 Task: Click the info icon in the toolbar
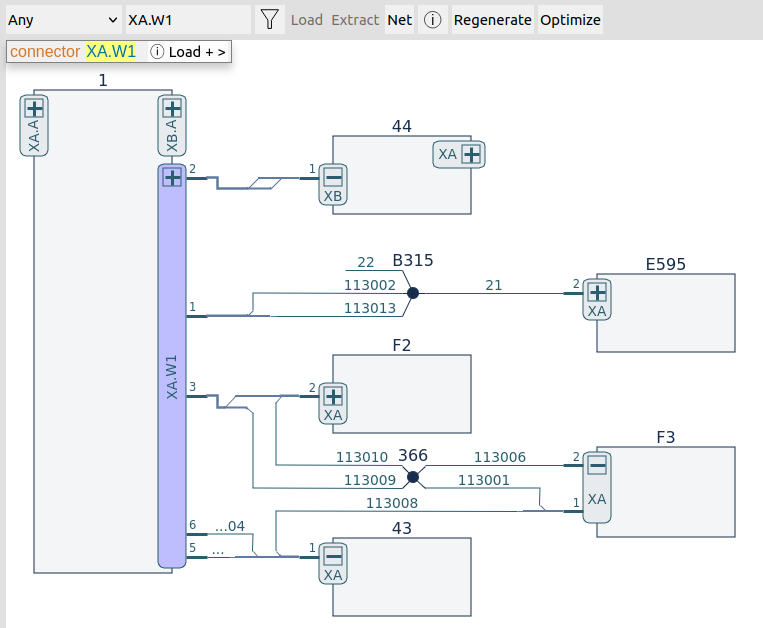point(432,20)
